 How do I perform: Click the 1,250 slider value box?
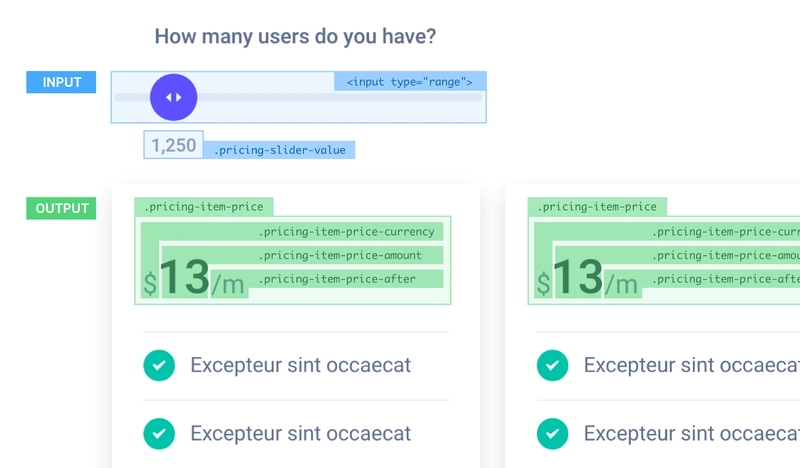pos(173,145)
